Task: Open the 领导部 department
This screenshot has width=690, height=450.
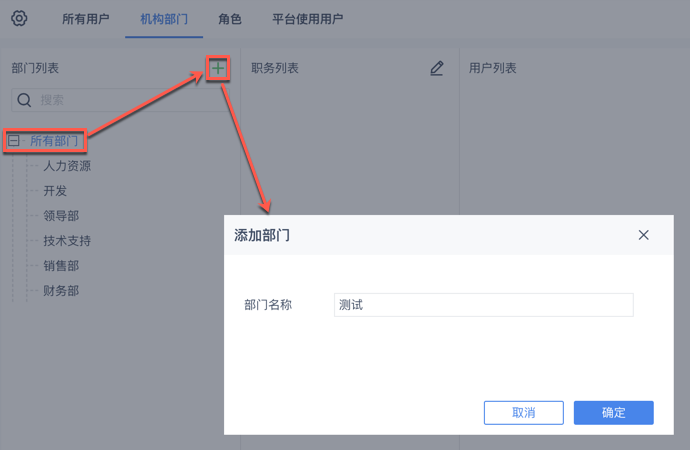Action: (x=61, y=216)
